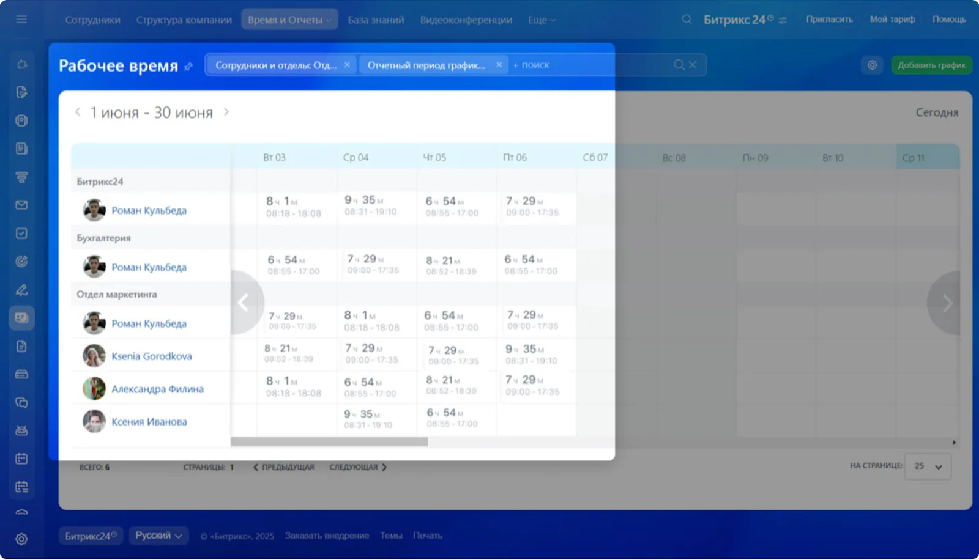
Task: Open the hamburger menu icon
Action: [x=21, y=20]
